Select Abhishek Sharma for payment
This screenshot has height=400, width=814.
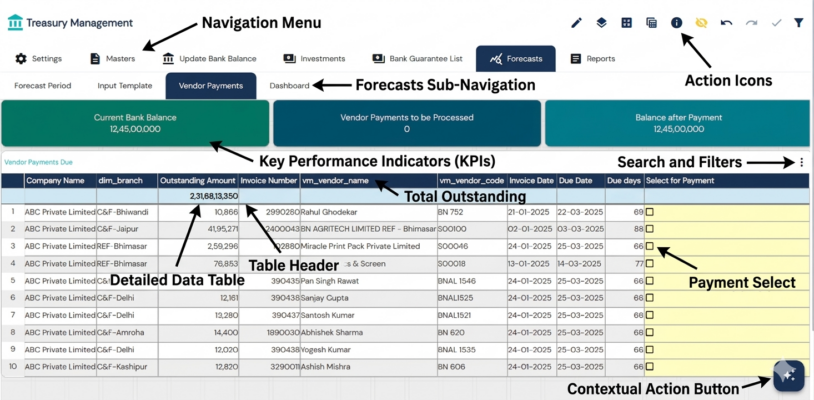pyautogui.click(x=649, y=332)
